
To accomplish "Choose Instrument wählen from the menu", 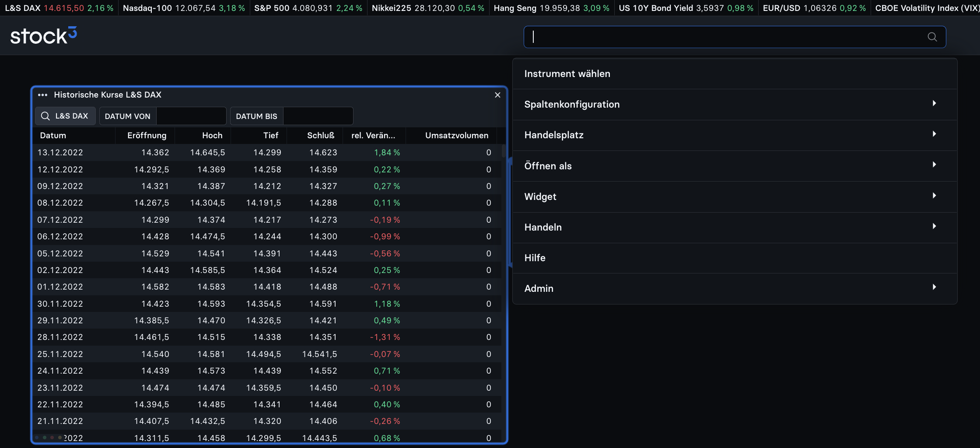I will click(735, 74).
